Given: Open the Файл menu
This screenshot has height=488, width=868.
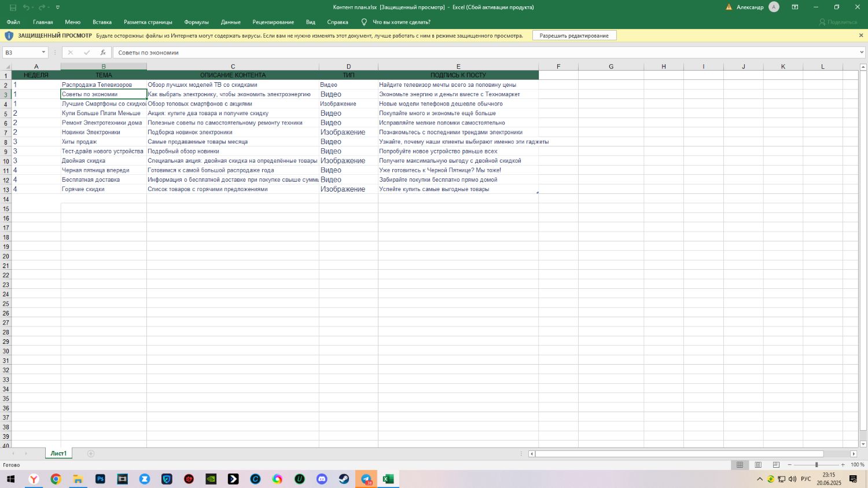Looking at the screenshot, I should click(13, 22).
